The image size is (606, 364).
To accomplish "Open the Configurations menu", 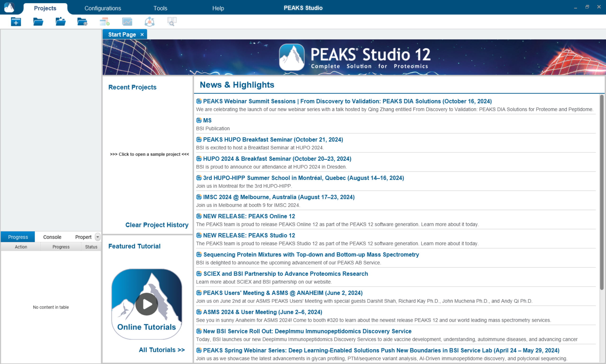I will coord(103,8).
